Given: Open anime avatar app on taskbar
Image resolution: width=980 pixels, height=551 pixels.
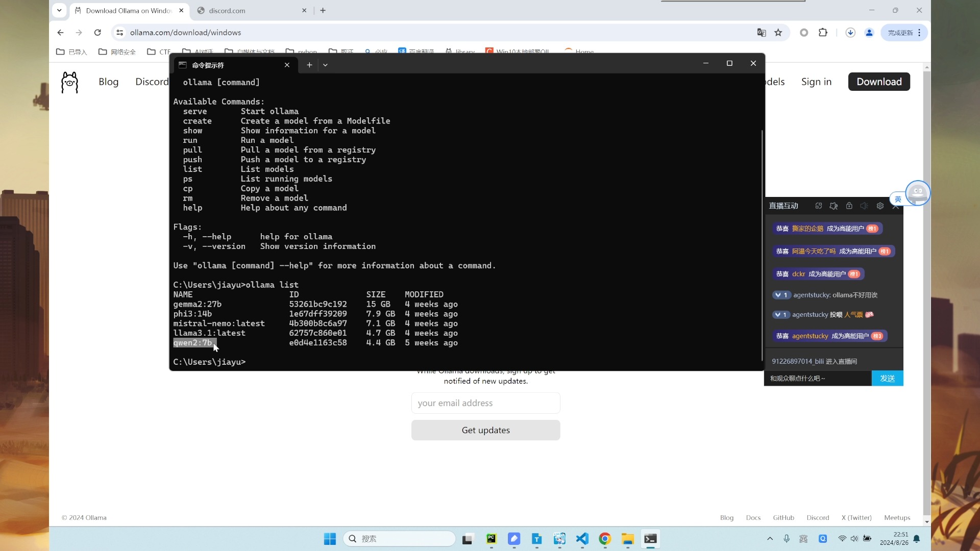Looking at the screenshot, I should pos(559,539).
